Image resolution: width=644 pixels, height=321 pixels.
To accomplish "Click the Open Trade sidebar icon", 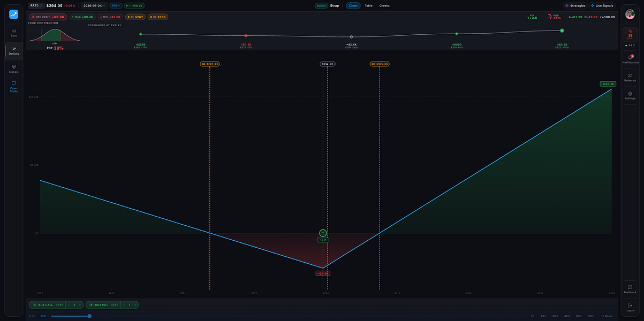I will (x=14, y=87).
